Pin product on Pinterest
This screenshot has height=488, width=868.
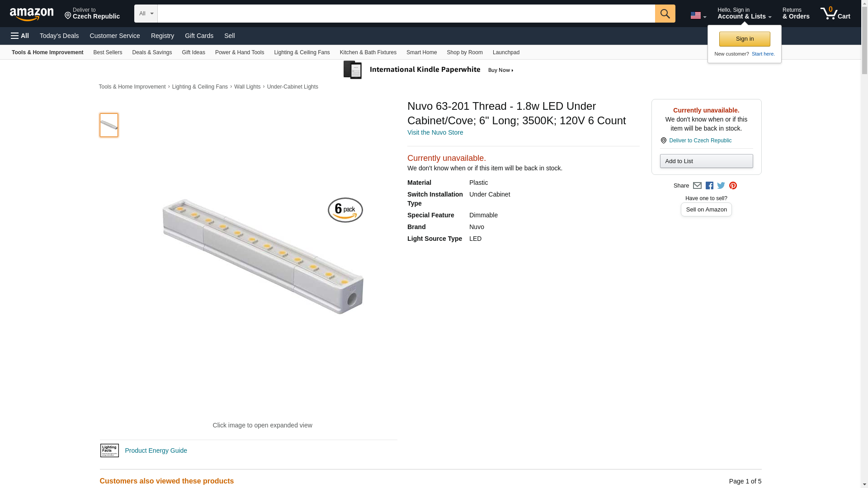[x=733, y=186]
